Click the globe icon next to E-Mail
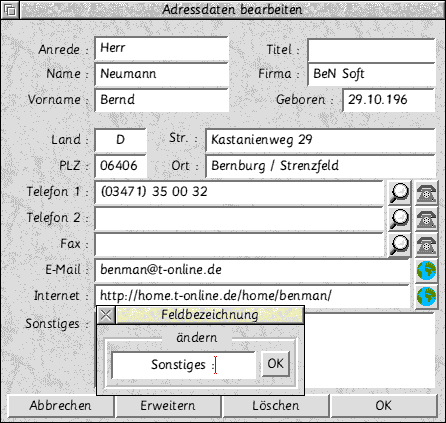The image size is (446, 423). pyautogui.click(x=426, y=270)
